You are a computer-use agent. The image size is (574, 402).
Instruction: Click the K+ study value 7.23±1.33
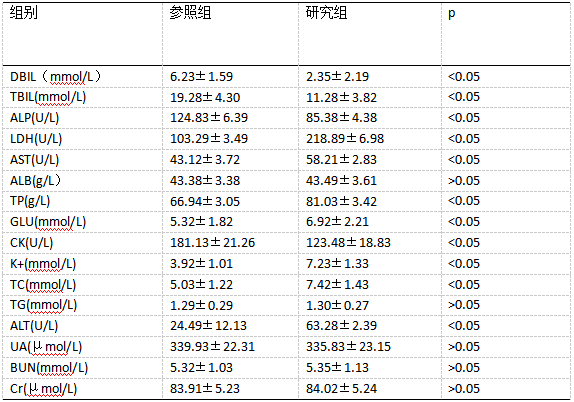coord(338,264)
